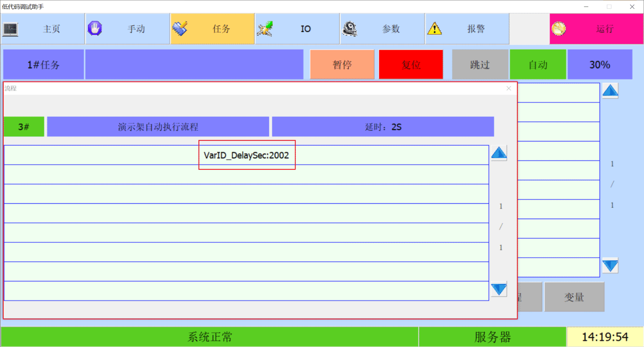644x347 pixels.
Task: Open the 变量 variables button
Action: (x=574, y=297)
